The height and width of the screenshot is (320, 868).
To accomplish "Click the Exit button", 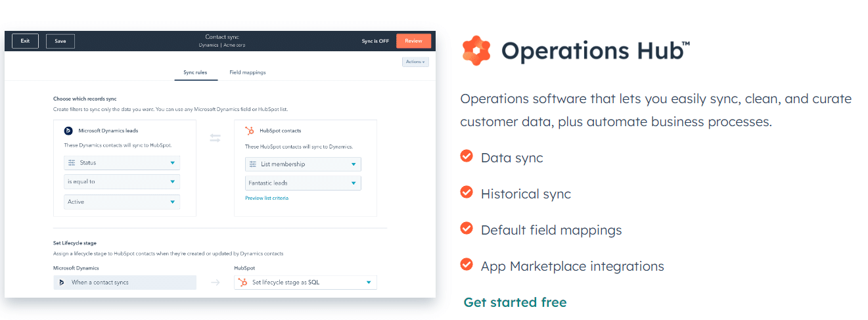I will click(25, 41).
